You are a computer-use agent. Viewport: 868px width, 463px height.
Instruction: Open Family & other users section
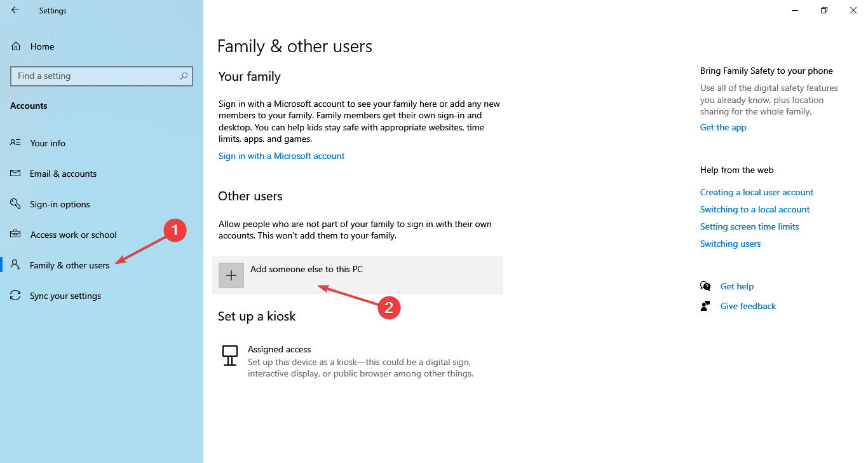[x=69, y=265]
